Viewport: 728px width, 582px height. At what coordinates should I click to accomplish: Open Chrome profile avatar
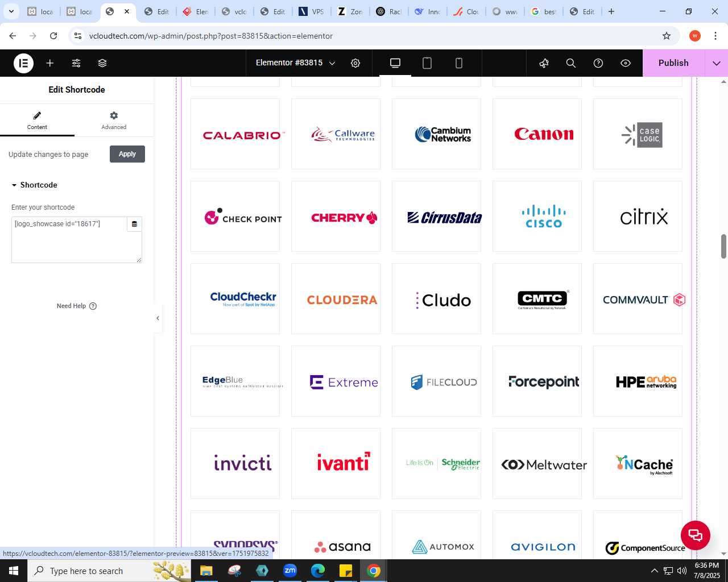695,36
